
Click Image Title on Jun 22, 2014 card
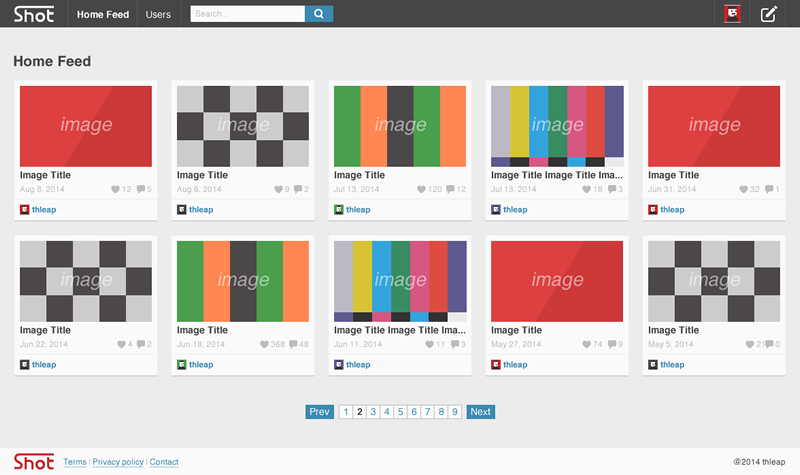pos(45,330)
